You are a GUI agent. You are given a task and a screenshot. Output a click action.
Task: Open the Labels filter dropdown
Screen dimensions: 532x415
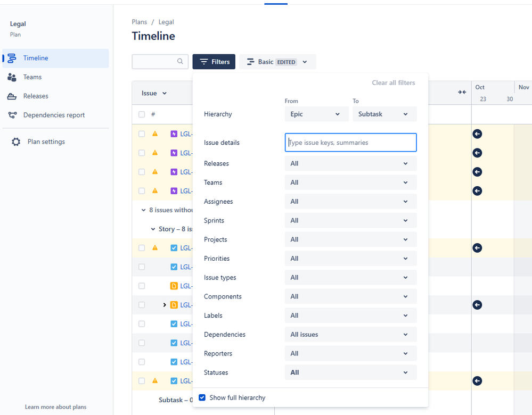click(350, 316)
